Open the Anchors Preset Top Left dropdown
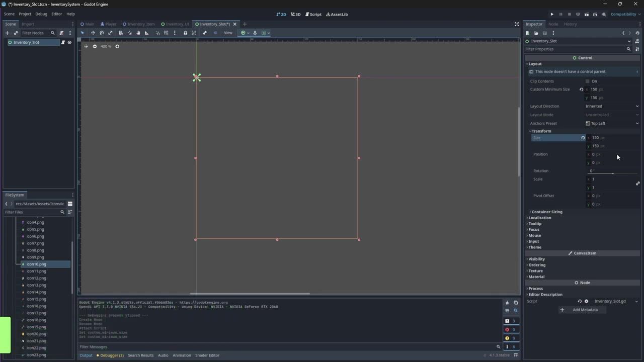 [x=612, y=123]
